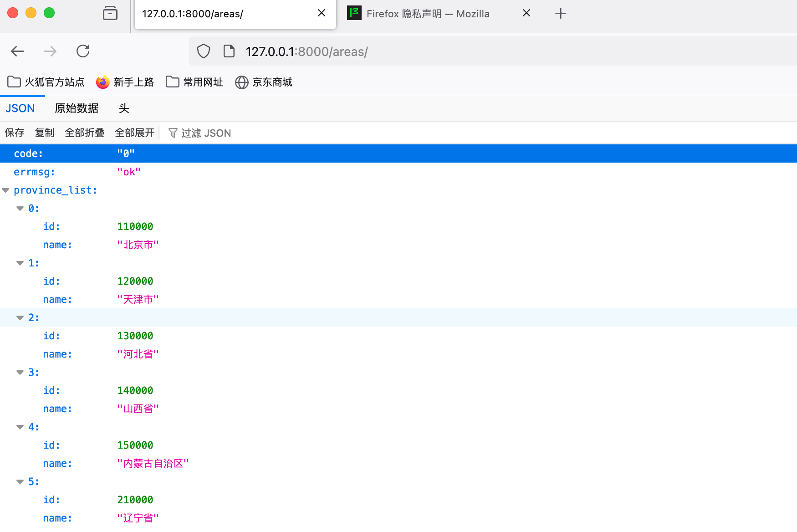This screenshot has width=797, height=532.
Task: Collapse item 5 in province_list
Action: coord(20,482)
